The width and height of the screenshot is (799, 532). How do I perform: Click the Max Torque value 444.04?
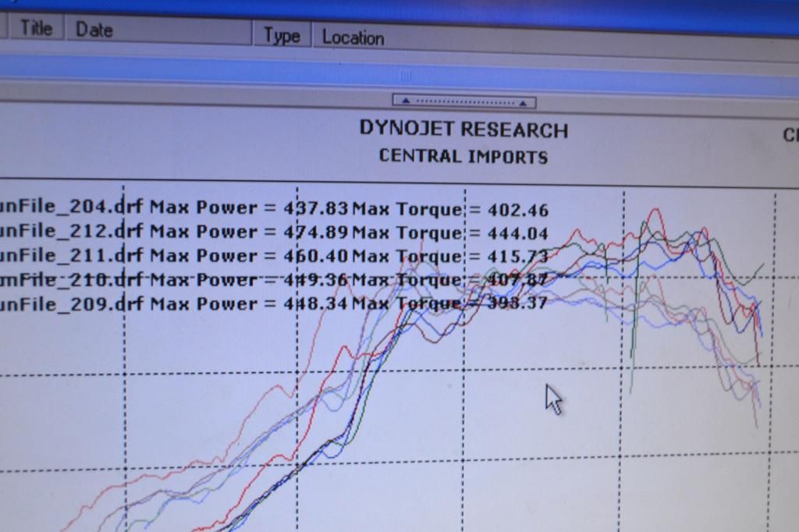[518, 233]
